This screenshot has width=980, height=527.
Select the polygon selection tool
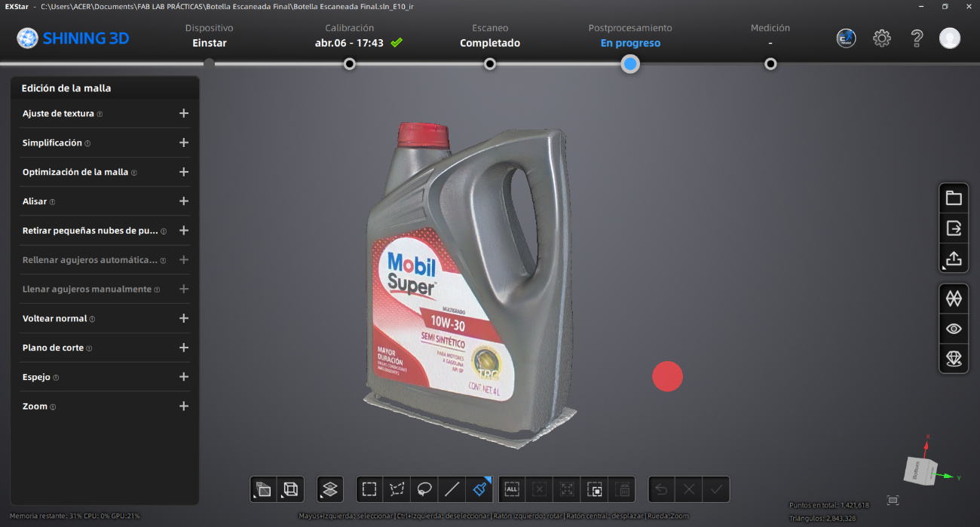tap(397, 489)
